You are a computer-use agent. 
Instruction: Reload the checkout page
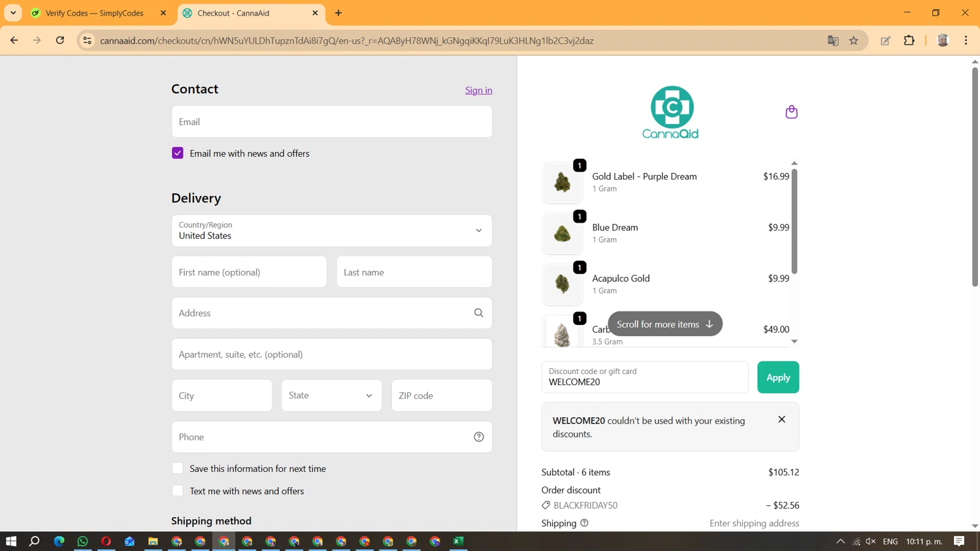click(60, 40)
